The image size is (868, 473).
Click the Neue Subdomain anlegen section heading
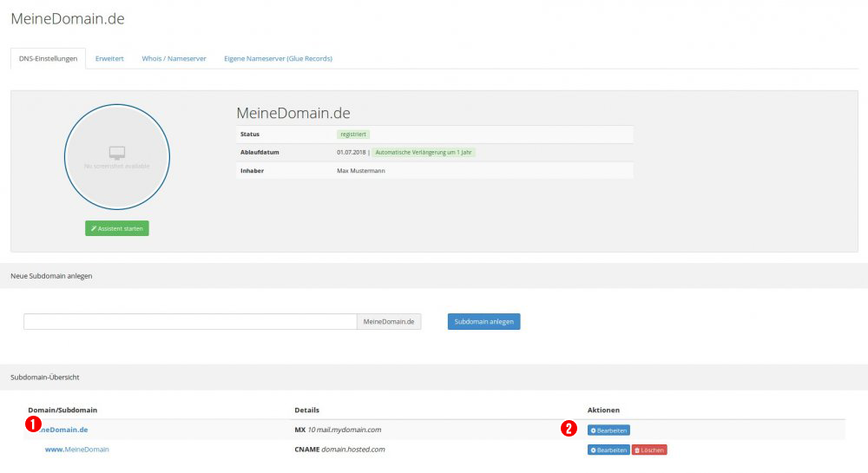click(x=51, y=276)
